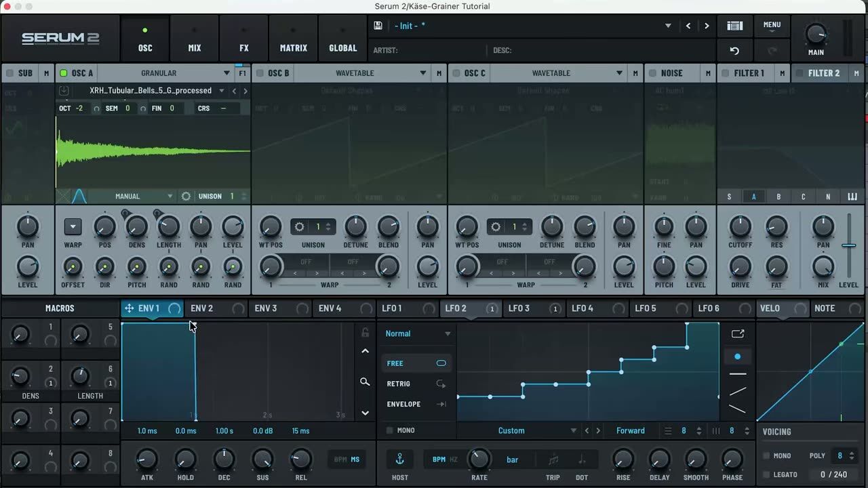Open the Forward direction dropdown

tap(631, 430)
